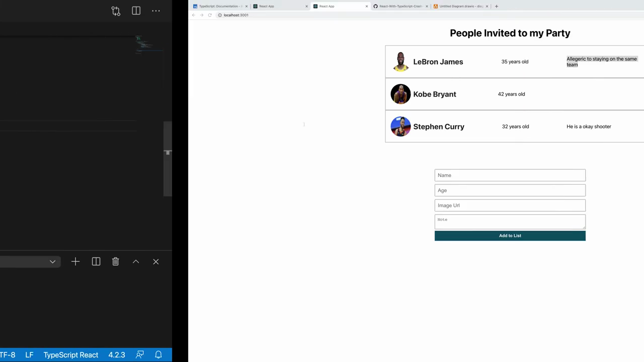Click the Stephen Curry name
644x362 pixels.
pyautogui.click(x=439, y=127)
